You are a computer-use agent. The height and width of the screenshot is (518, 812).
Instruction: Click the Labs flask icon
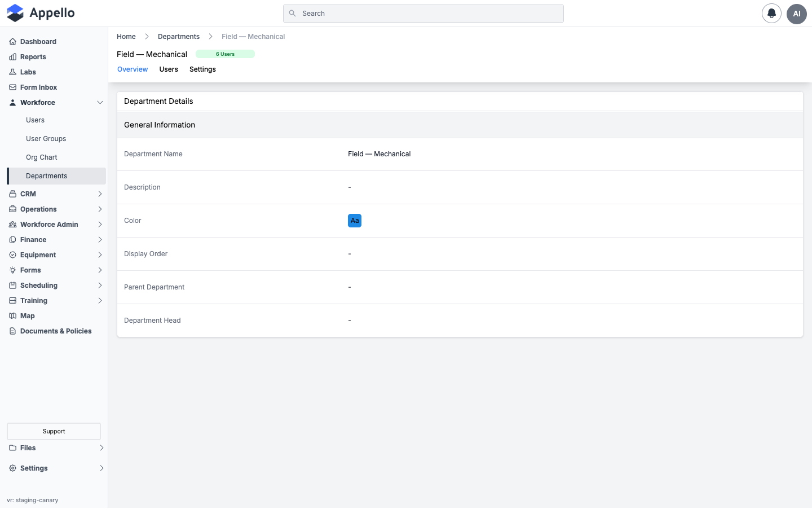pyautogui.click(x=12, y=72)
